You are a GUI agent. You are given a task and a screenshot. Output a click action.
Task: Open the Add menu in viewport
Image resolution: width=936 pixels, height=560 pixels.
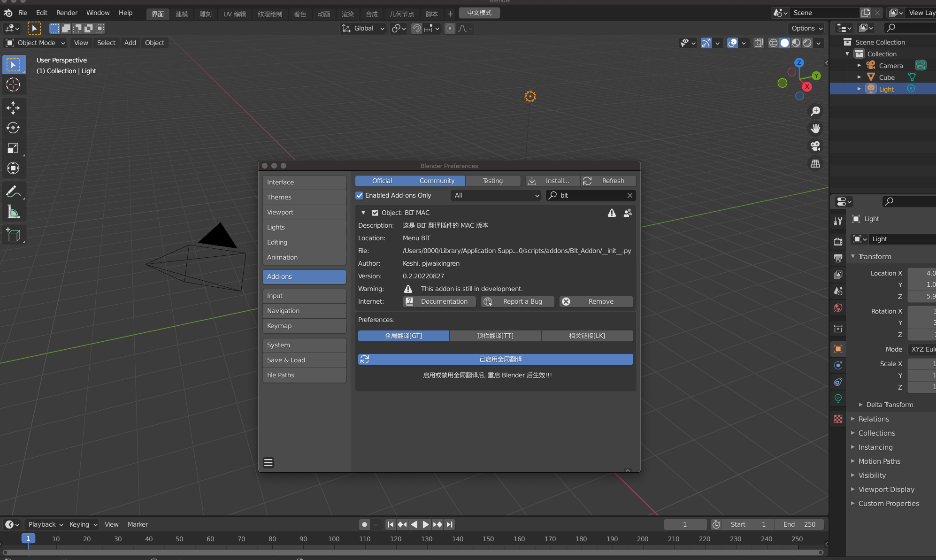coord(130,43)
